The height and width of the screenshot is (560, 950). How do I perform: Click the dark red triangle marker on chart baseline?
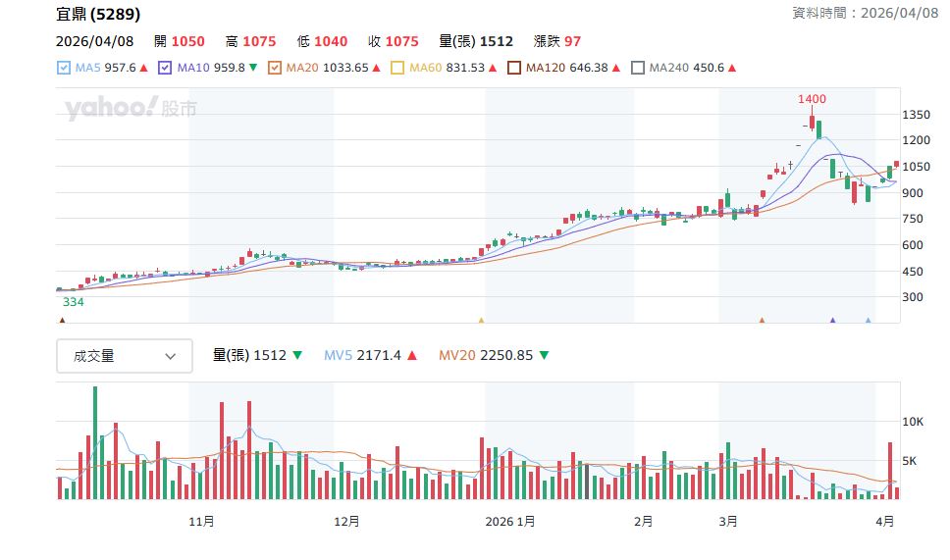63,320
